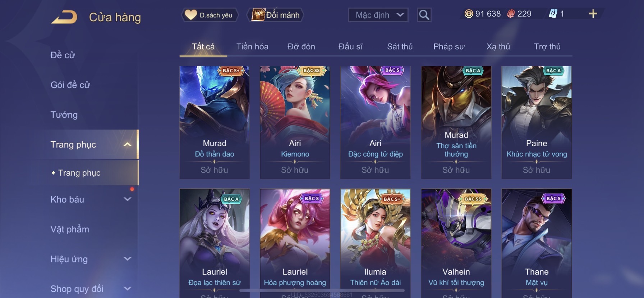Switch to the Sát thủ tab

[400, 46]
